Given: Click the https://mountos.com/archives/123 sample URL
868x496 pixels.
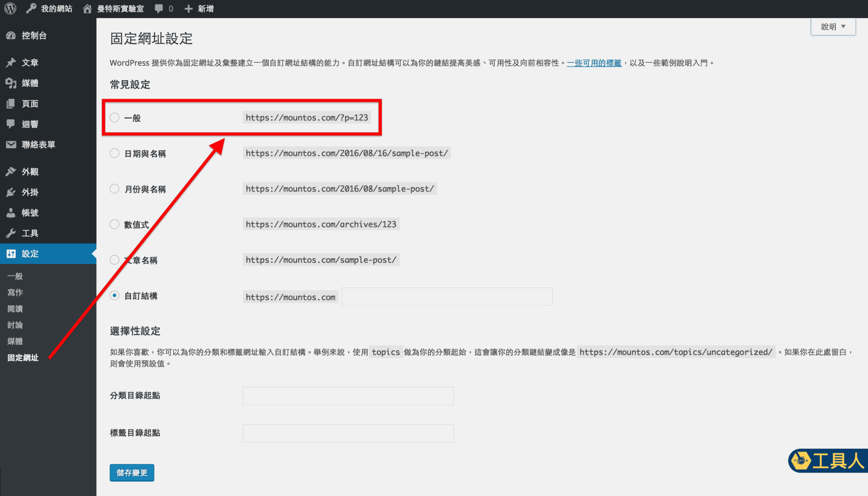Looking at the screenshot, I should [x=321, y=224].
